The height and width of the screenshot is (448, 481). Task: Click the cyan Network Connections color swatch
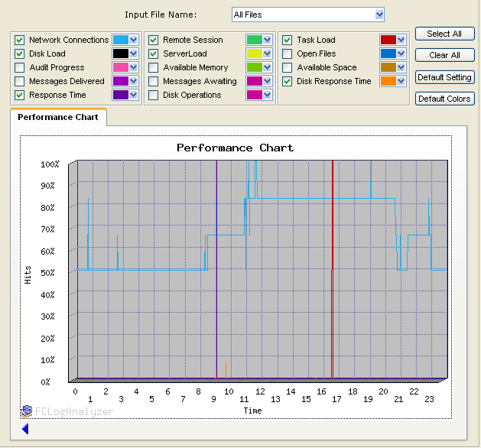[x=120, y=40]
